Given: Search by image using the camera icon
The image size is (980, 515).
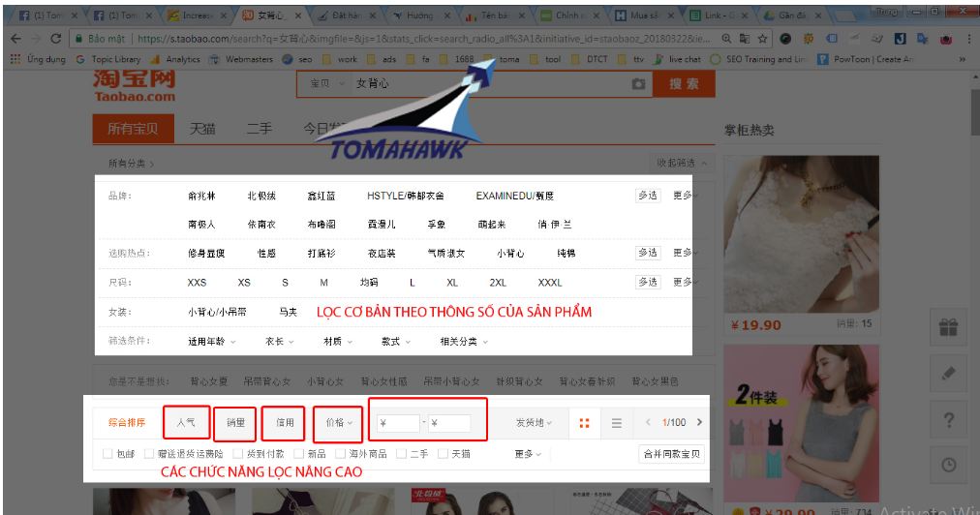Looking at the screenshot, I should coord(638,84).
